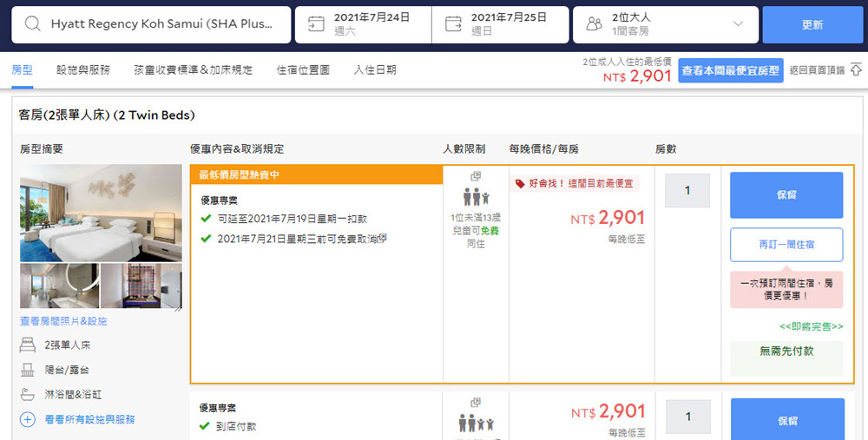
Task: Edit the Hyatt Regency Koh Samui search field
Action: pyautogui.click(x=151, y=25)
